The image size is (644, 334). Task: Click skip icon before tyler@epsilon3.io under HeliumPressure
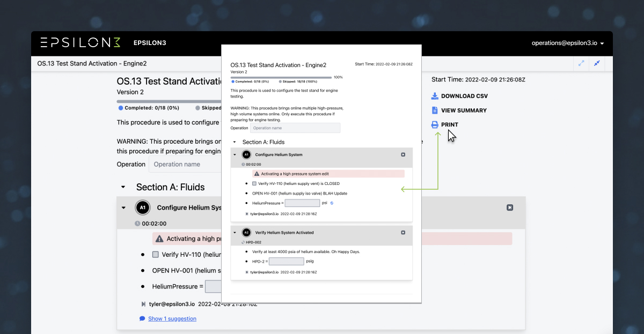pyautogui.click(x=247, y=213)
